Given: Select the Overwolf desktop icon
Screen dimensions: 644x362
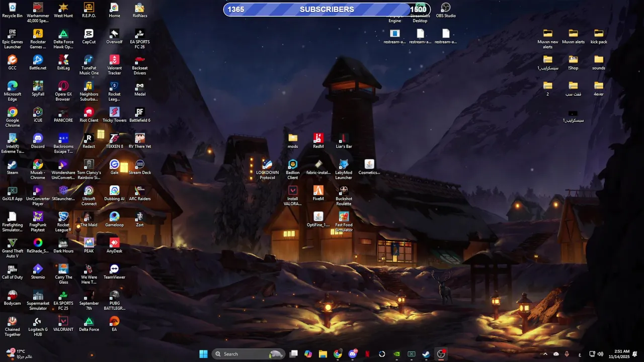Looking at the screenshot, I should (114, 36).
